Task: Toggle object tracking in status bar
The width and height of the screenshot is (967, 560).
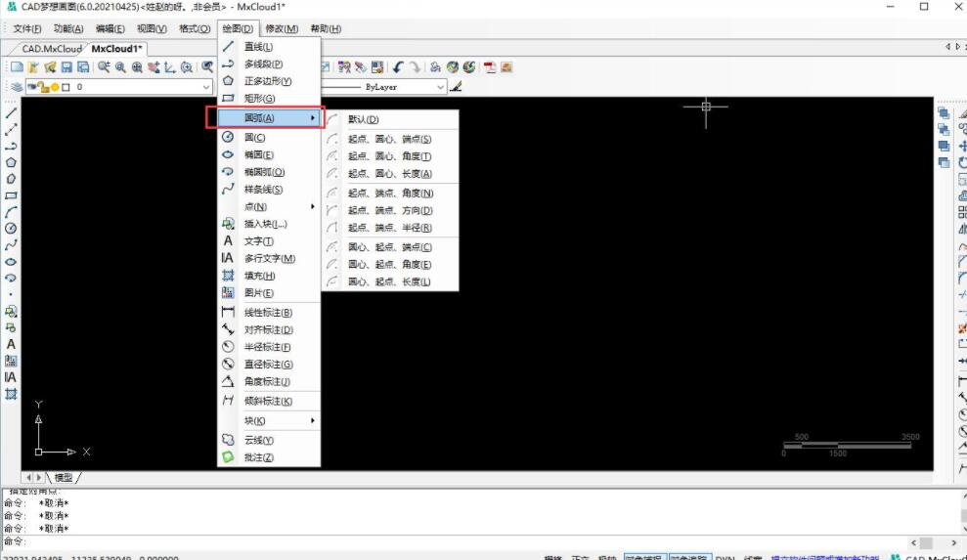Action: click(x=688, y=557)
